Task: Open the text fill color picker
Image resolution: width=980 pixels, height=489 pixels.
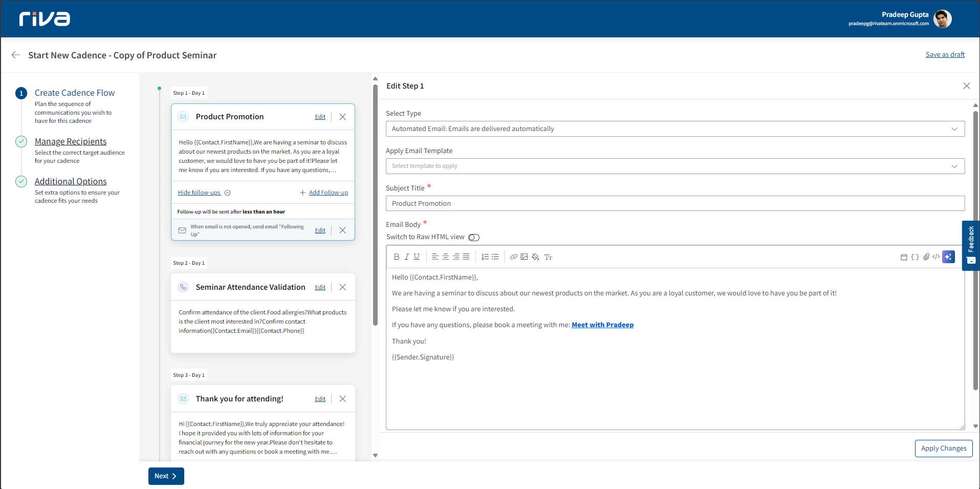Action: [535, 257]
